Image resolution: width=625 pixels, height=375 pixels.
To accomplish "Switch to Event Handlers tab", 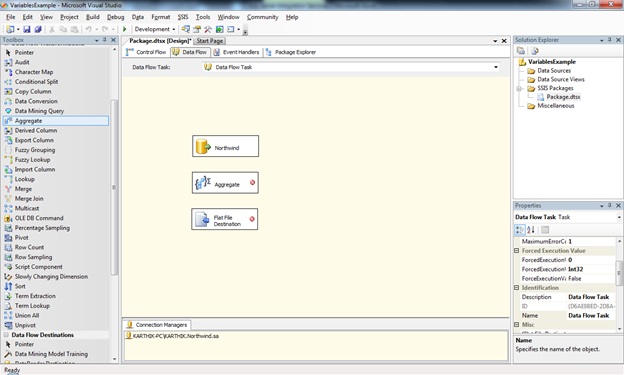I will (x=236, y=52).
